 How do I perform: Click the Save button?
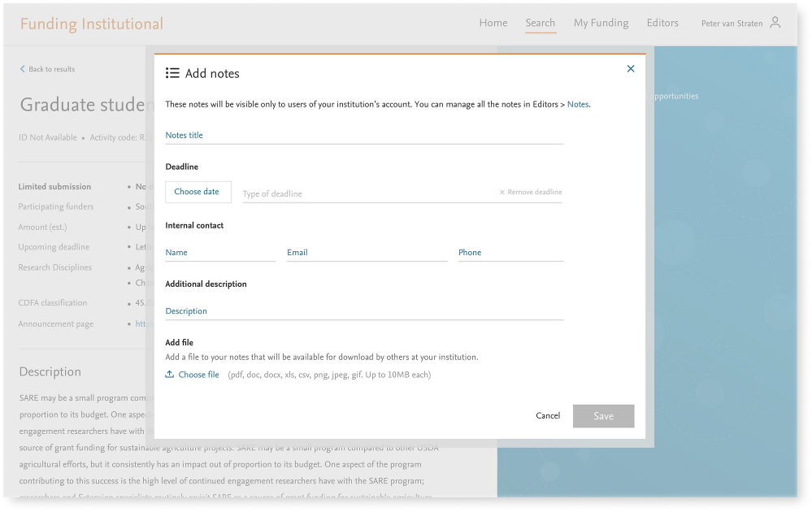point(603,416)
